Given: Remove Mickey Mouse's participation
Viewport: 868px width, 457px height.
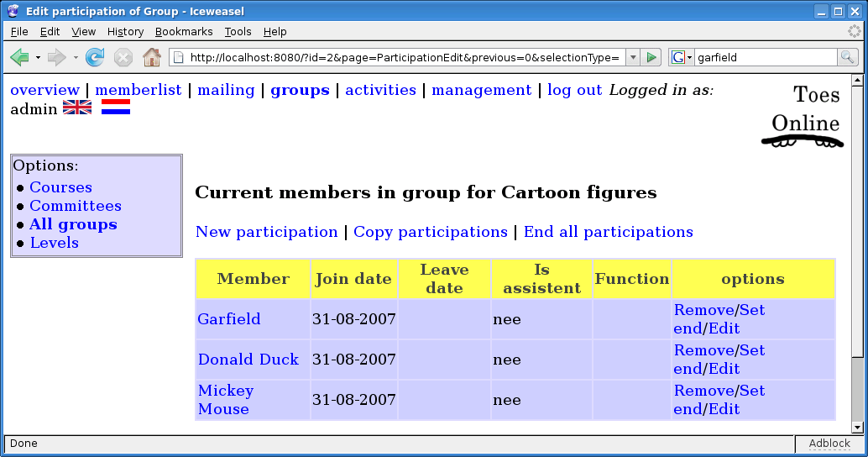Looking at the screenshot, I should tap(703, 391).
